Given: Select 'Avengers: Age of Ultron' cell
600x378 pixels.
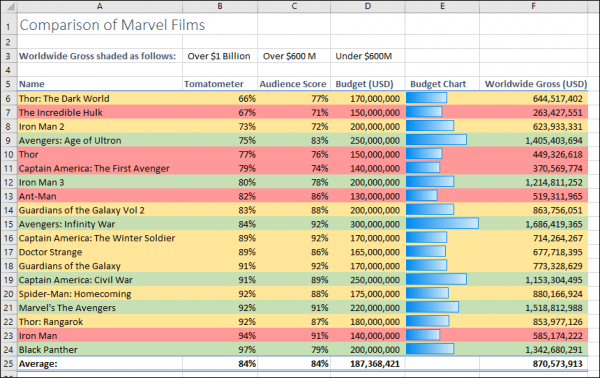Looking at the screenshot, I should click(99, 140).
